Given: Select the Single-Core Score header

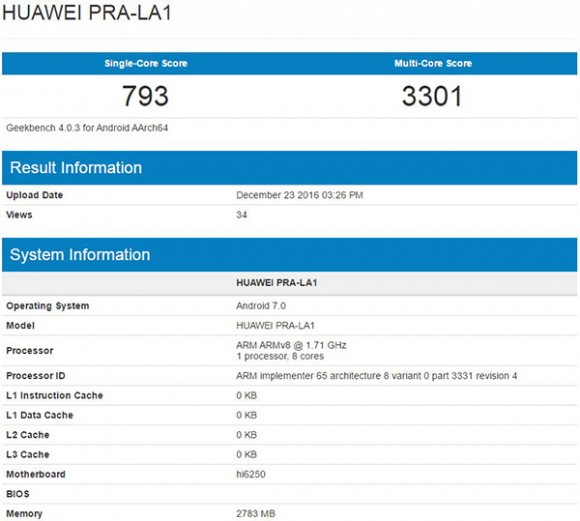Looking at the screenshot, I should tap(146, 63).
